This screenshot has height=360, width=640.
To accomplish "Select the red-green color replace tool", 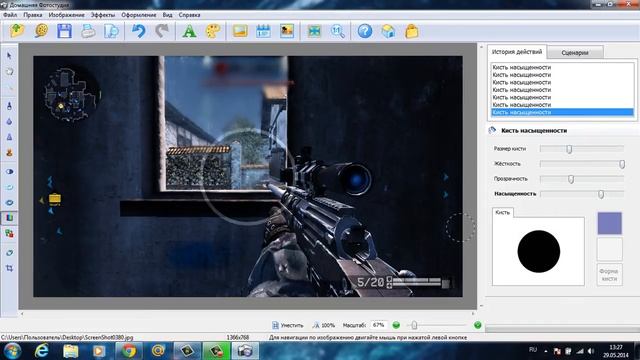I will [9, 233].
